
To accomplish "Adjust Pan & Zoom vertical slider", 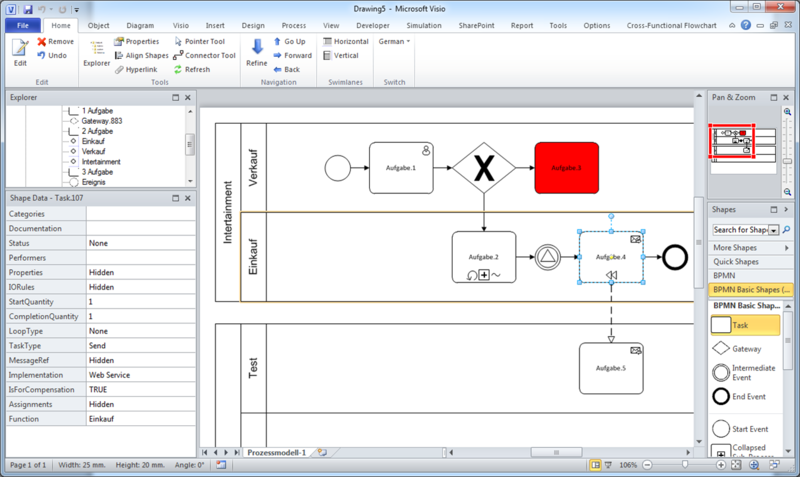I will (x=788, y=161).
